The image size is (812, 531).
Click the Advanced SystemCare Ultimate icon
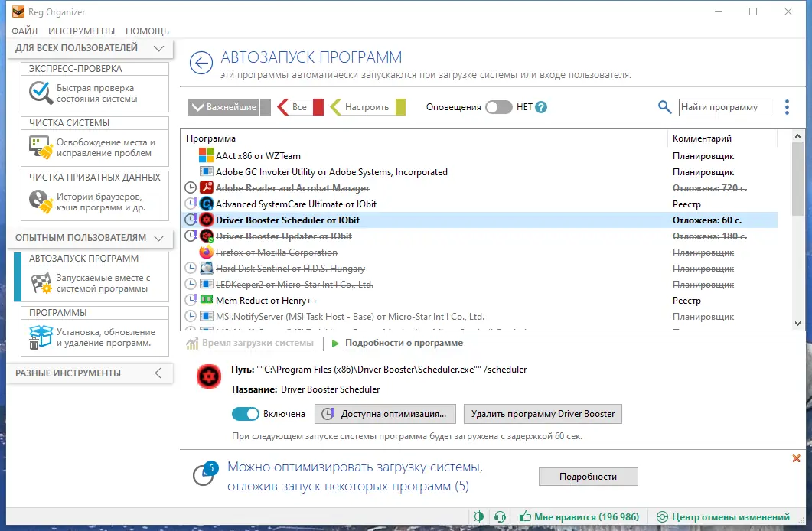(206, 204)
